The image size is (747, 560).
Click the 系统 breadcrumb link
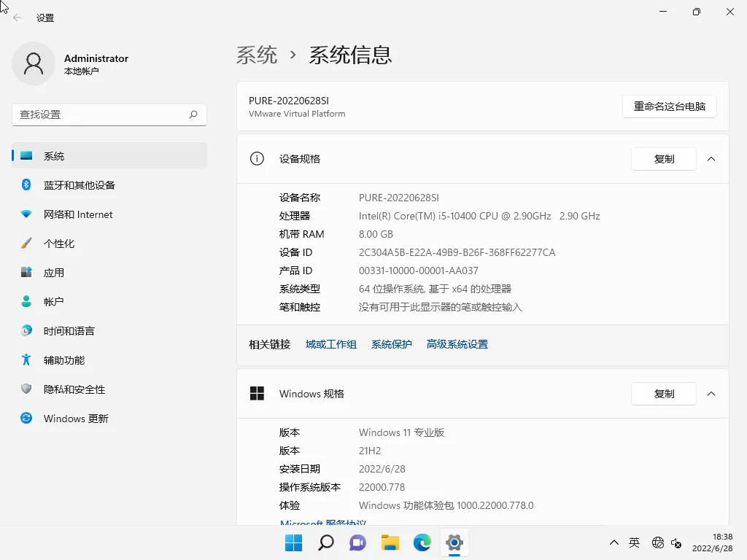coord(258,54)
